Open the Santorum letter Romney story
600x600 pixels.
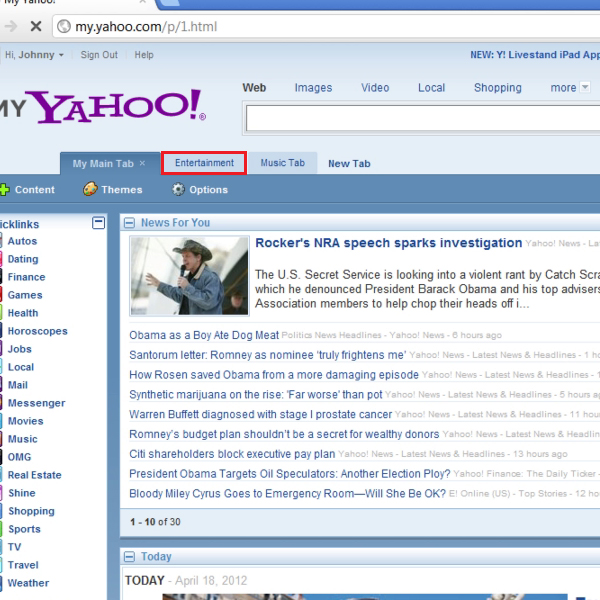tap(267, 355)
